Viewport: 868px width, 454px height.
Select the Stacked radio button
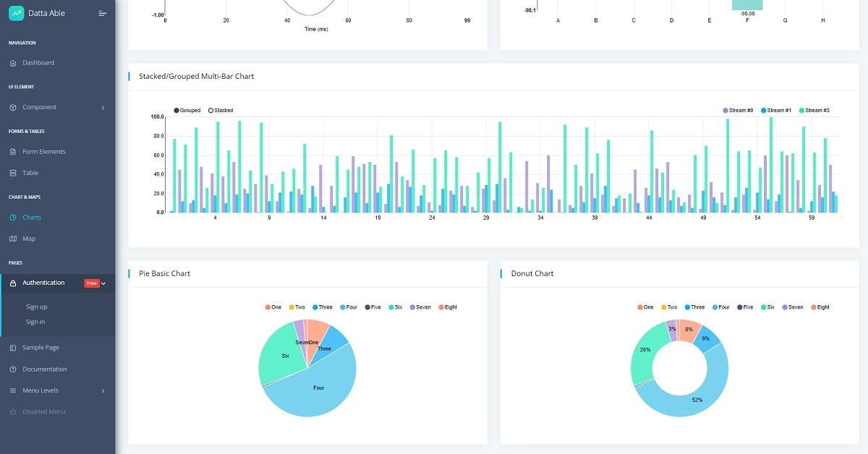click(x=211, y=110)
